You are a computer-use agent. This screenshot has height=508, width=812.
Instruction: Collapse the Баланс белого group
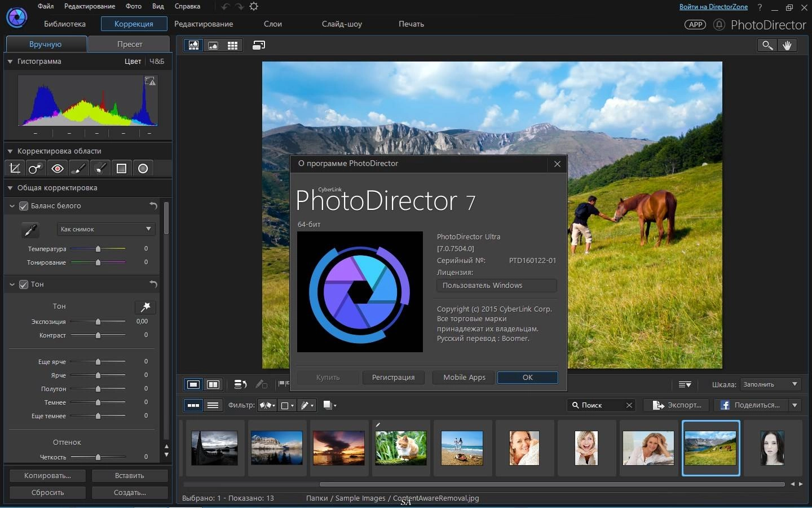click(12, 206)
